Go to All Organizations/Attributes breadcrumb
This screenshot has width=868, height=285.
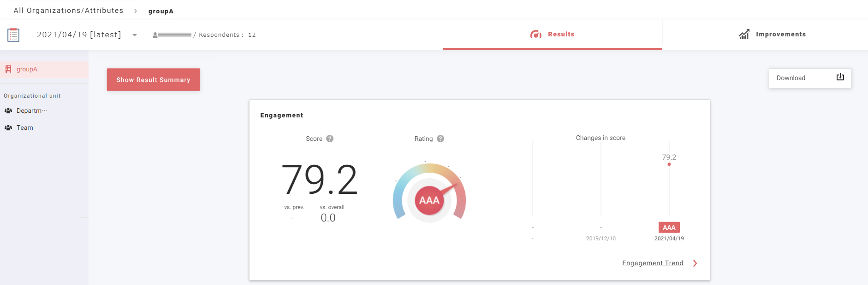click(68, 11)
